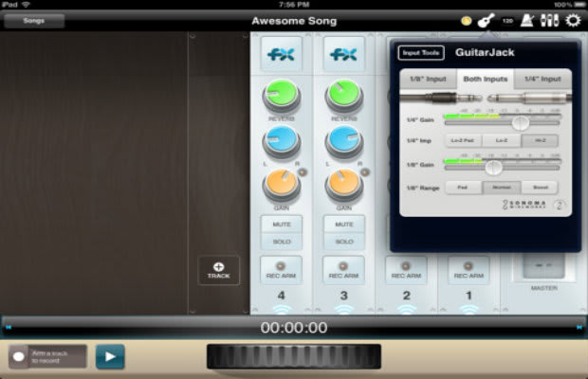Screen dimensions: 588x379
Task: Click the Input Tools button
Action: pyautogui.click(x=421, y=53)
